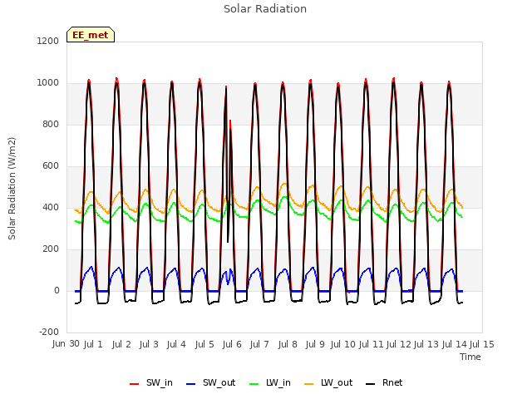This screenshot has height=399, width=532.
Task: Click the Rnet legend label
Action: pos(392,383)
